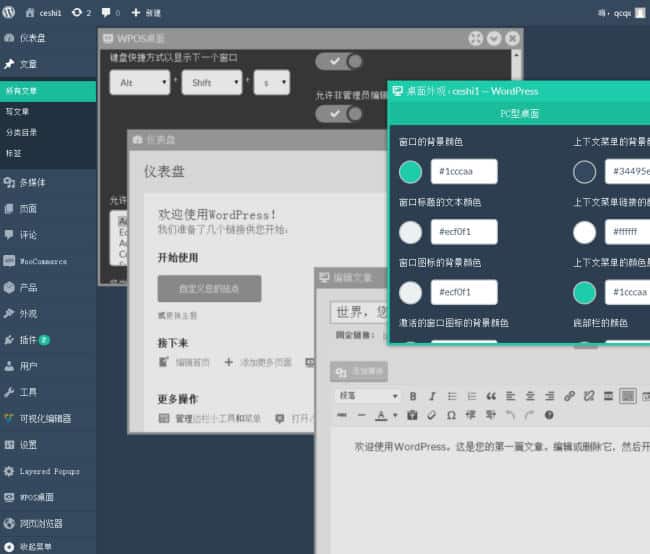Toggle bold formatting in editor toolbar
The height and width of the screenshot is (554, 650).
click(413, 396)
